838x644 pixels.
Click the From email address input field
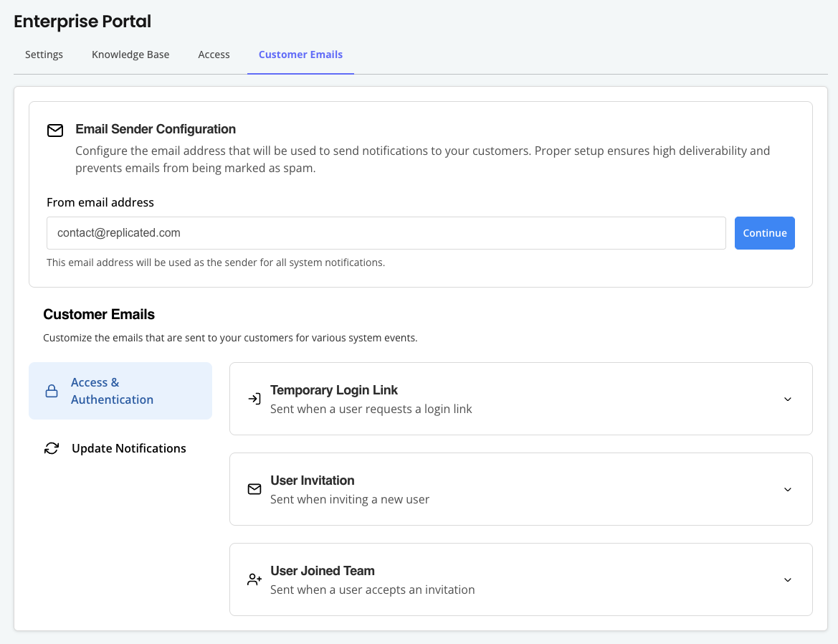[386, 233]
